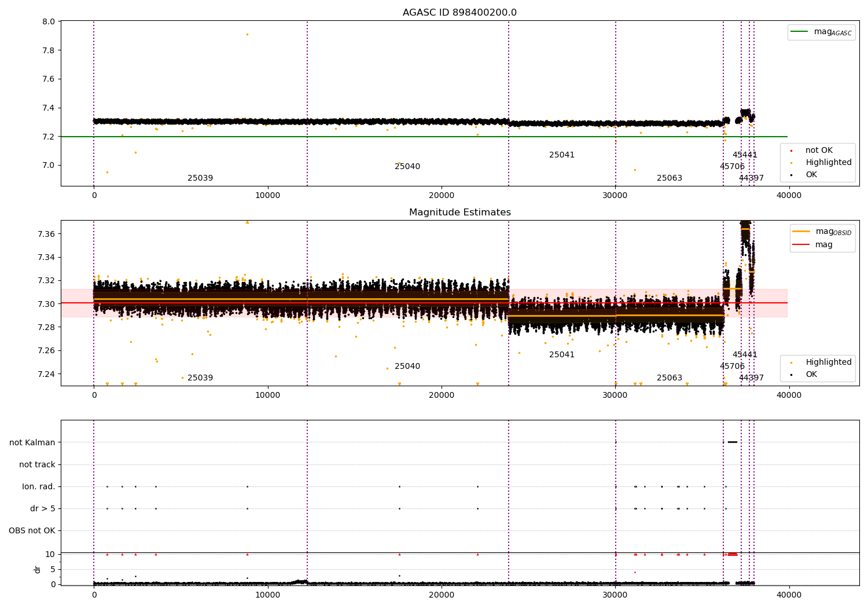
Task: Click the "Ion. rad." axis label
Action: pyautogui.click(x=39, y=486)
